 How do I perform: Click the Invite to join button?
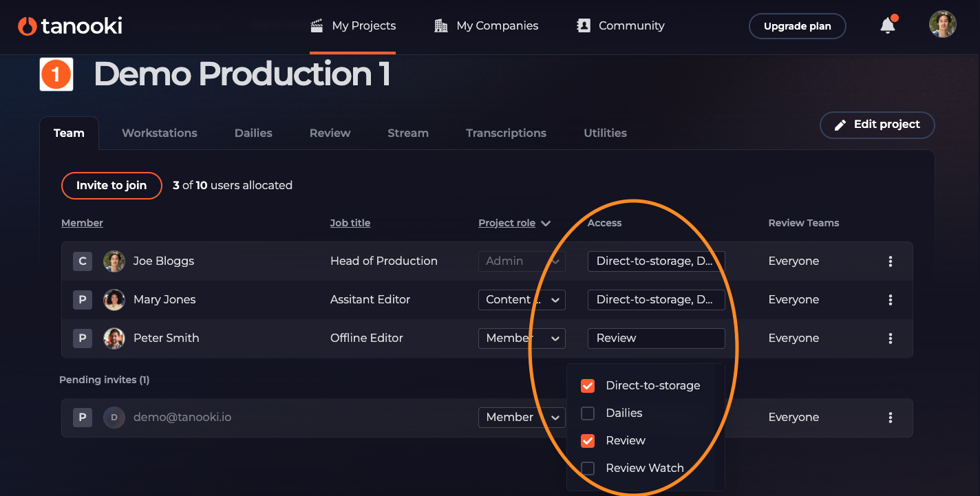tap(111, 186)
